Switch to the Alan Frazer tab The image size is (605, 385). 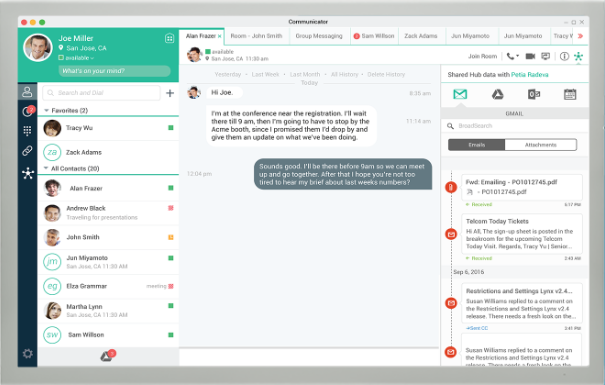[201, 36]
